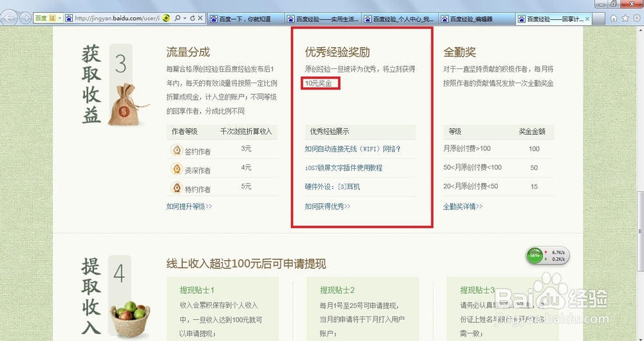Click the address bar URL field
The height and width of the screenshot is (341, 644).
point(117,19)
